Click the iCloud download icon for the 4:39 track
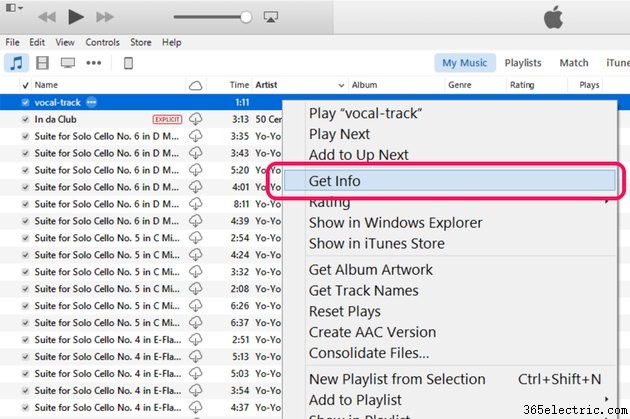The image size is (630, 419). coord(195,221)
